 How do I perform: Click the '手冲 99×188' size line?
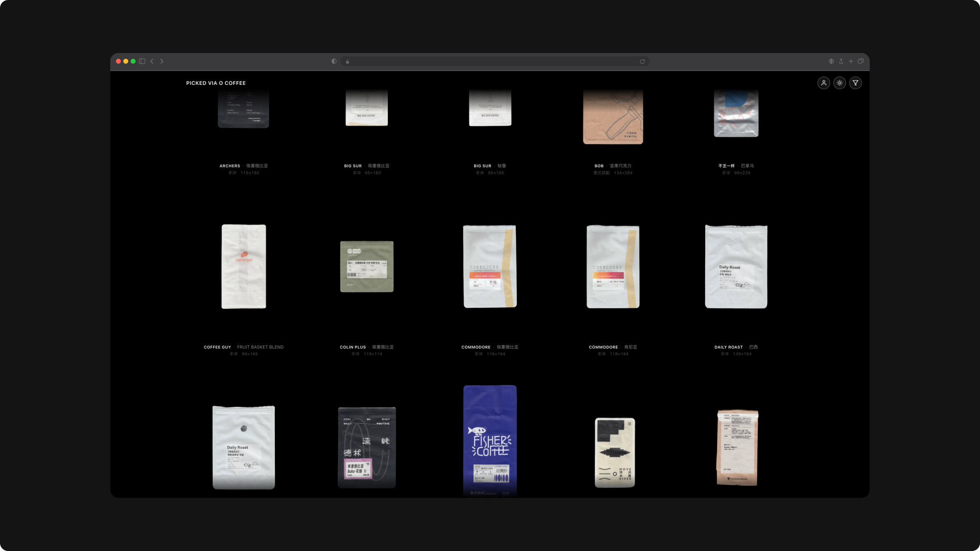click(x=244, y=354)
